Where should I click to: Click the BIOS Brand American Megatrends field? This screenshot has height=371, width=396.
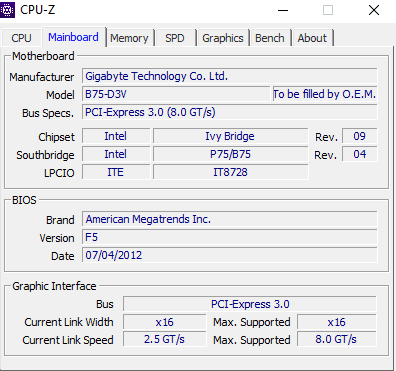pyautogui.click(x=230, y=219)
